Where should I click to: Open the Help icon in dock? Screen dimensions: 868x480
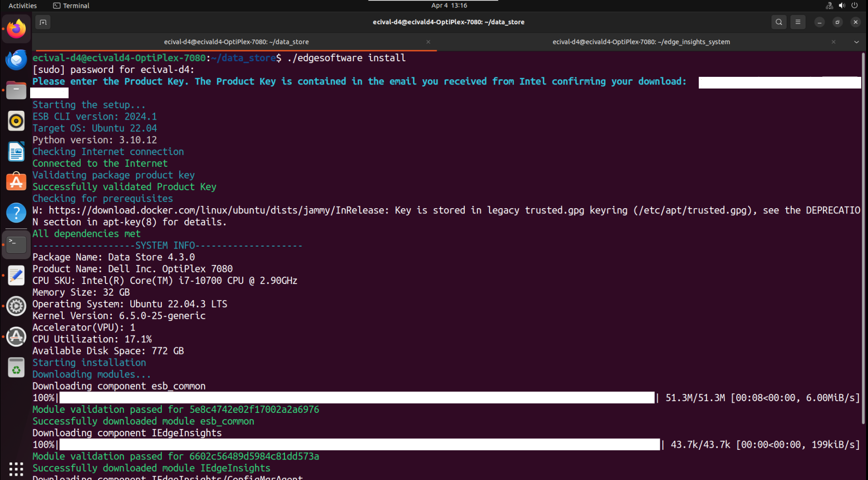[16, 213]
